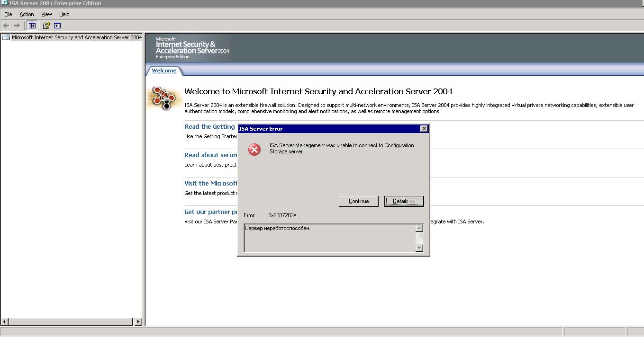Click the Internet Security & Acceleration Server banner logo
This screenshot has height=337, width=644.
click(x=192, y=47)
